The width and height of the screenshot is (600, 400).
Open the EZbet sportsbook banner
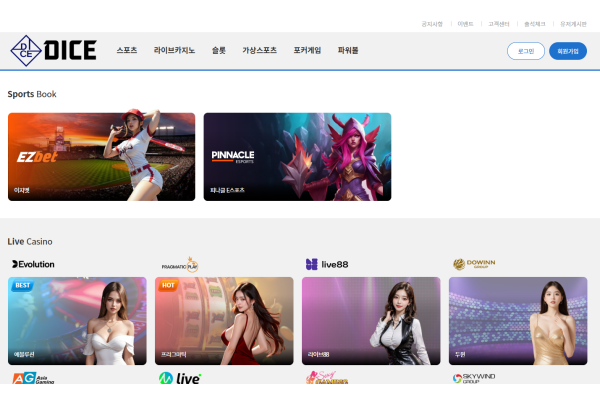click(101, 156)
